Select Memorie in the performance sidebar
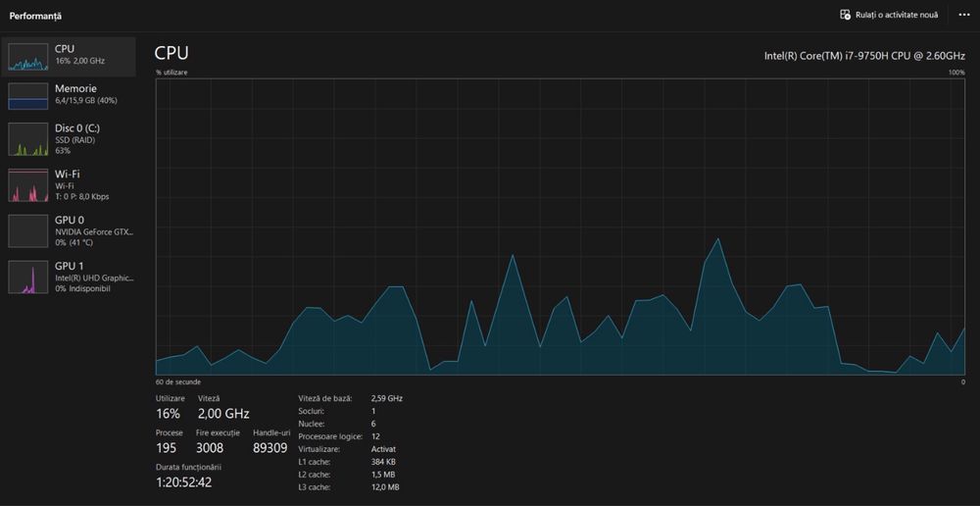Image resolution: width=980 pixels, height=506 pixels. (x=69, y=96)
